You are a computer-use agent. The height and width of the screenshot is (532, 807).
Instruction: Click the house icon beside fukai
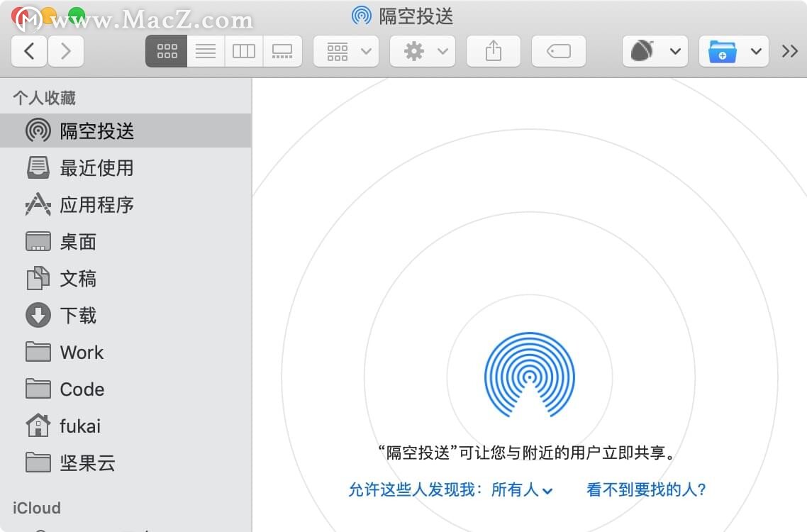38,426
